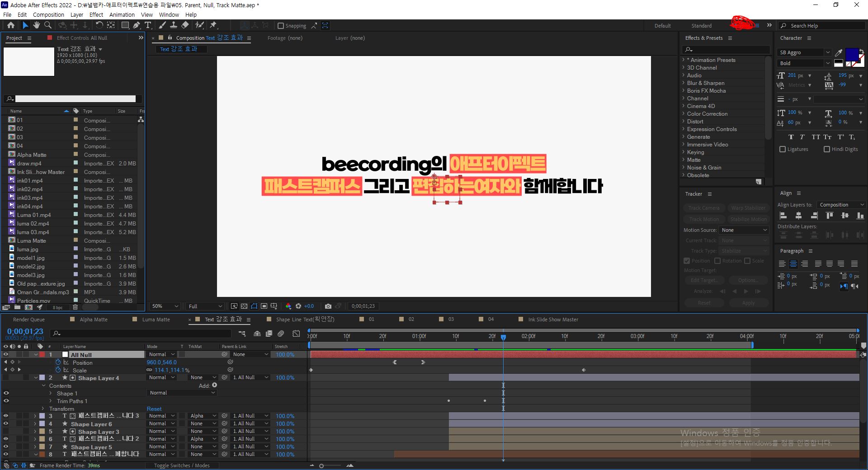The width and height of the screenshot is (868, 470).
Task: Click the blue fill color swatch
Action: [852, 55]
